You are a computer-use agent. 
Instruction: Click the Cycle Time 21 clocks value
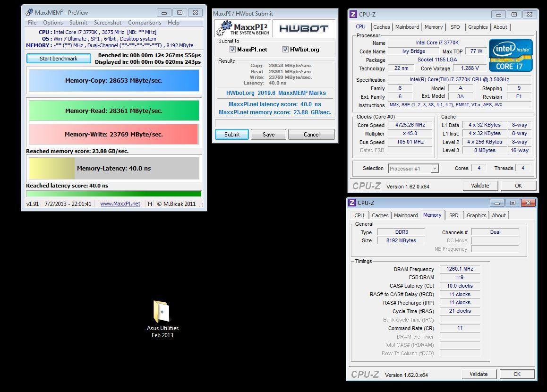pyautogui.click(x=460, y=311)
